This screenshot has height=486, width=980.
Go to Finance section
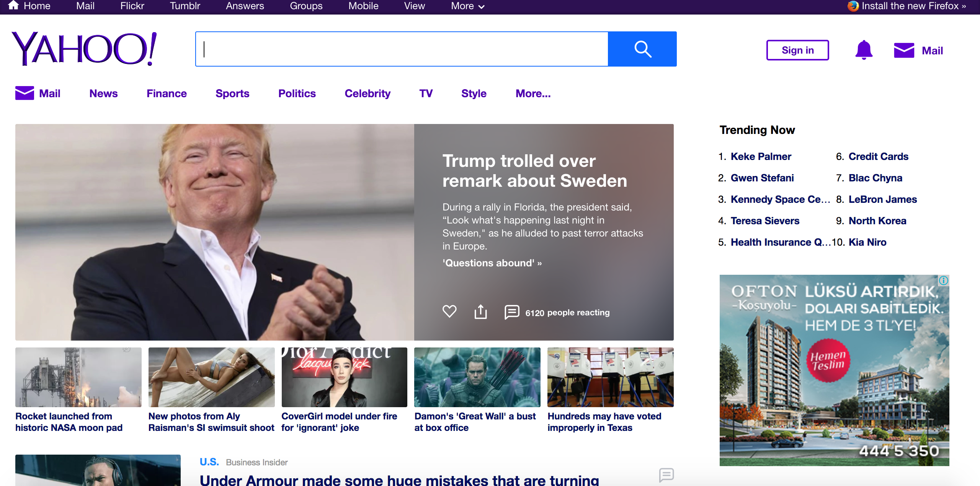(x=167, y=93)
